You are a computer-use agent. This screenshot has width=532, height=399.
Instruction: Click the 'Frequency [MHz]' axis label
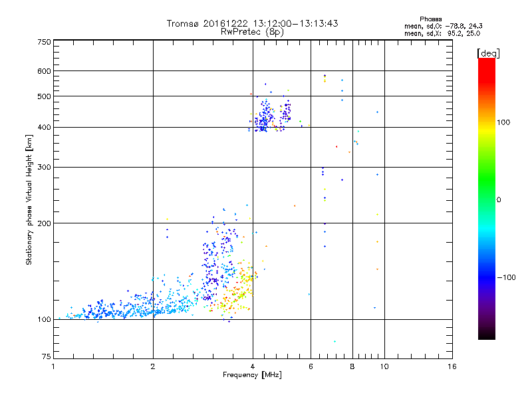click(x=252, y=375)
